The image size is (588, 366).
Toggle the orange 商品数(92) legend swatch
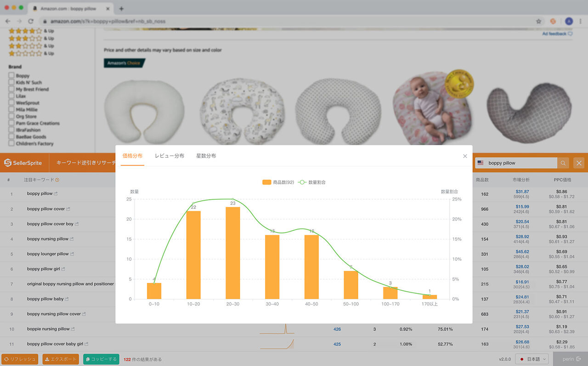pos(267,182)
